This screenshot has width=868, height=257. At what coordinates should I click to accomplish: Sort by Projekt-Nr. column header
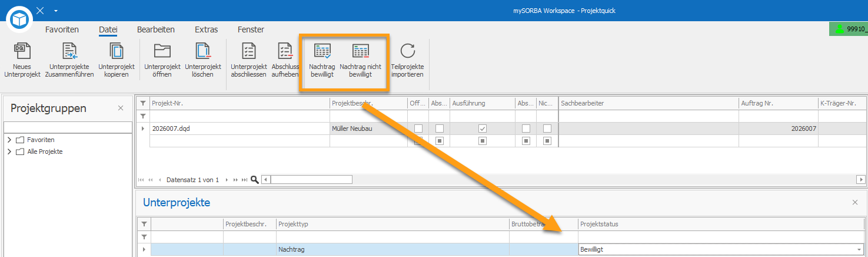point(240,103)
